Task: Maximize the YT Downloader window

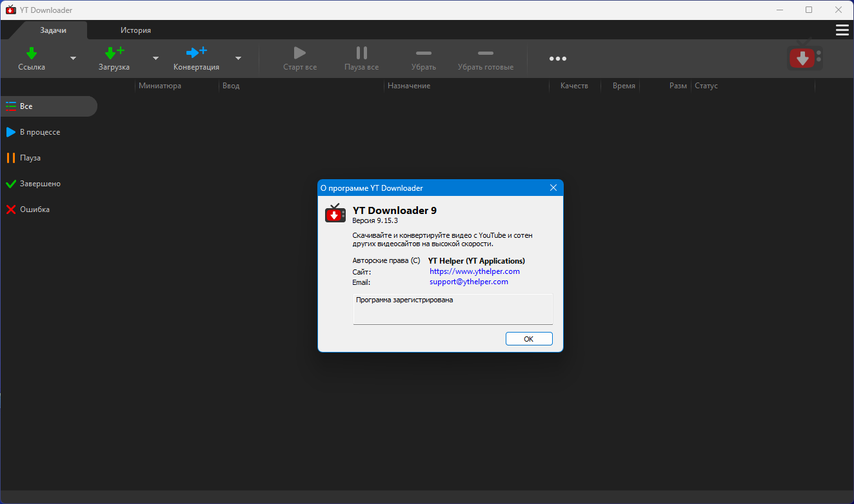Action: [x=809, y=10]
